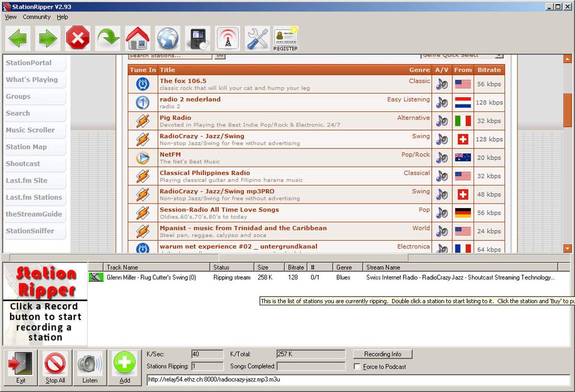Click the Stop All button

pyautogui.click(x=55, y=367)
